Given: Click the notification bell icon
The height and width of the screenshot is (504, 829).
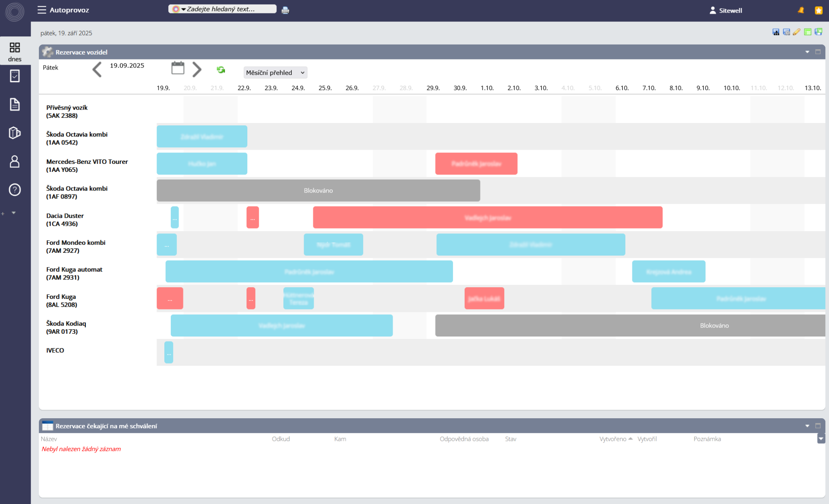Looking at the screenshot, I should pos(801,10).
